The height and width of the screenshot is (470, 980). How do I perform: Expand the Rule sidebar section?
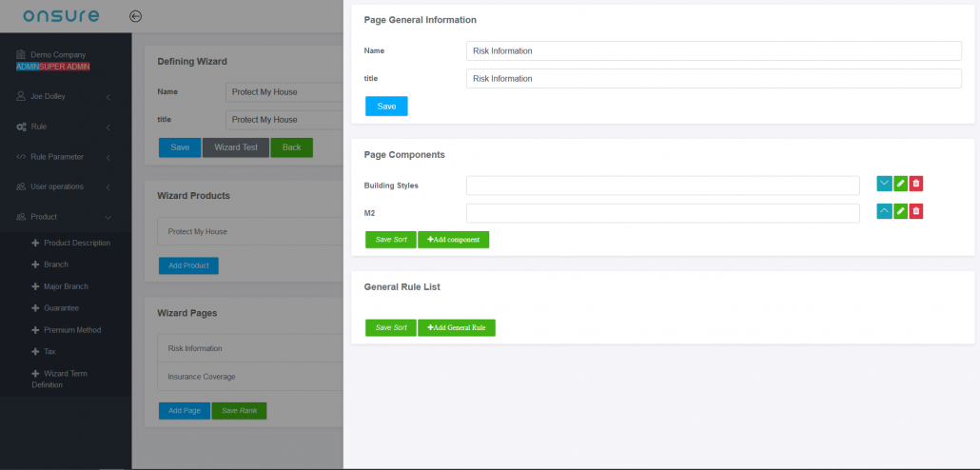coord(65,127)
